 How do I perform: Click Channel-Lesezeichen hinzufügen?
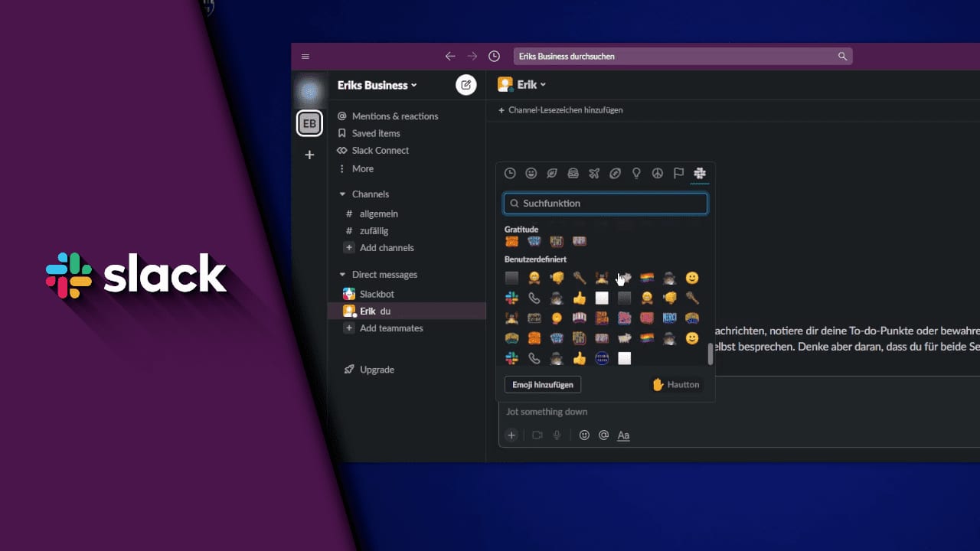560,110
